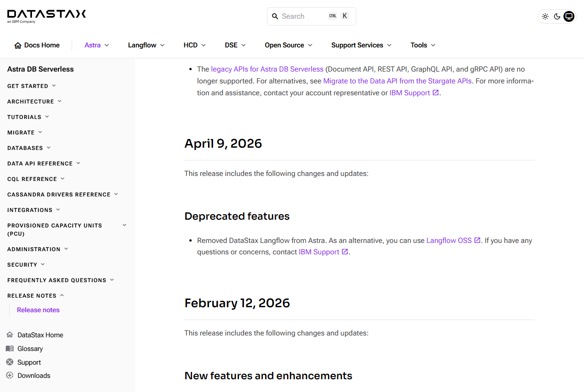Open legacy APIs for Astra DB Serverless link
The width and height of the screenshot is (584, 392).
pos(267,69)
